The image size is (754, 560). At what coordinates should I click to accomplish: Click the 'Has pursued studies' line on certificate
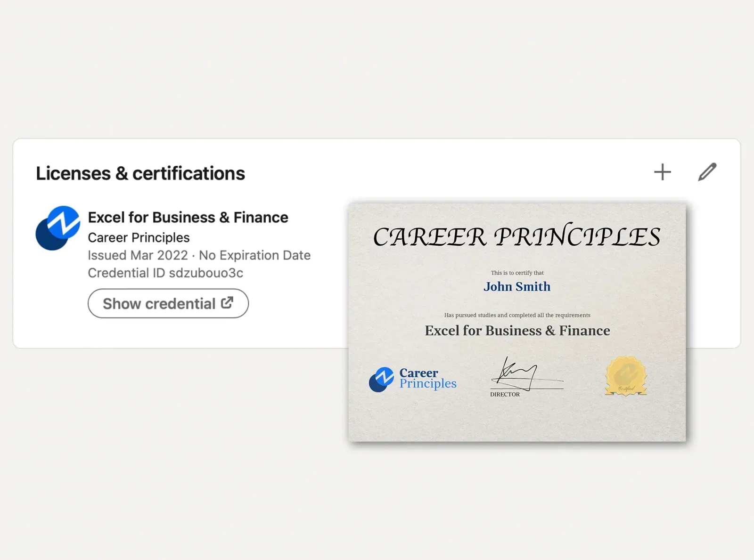tap(517, 315)
